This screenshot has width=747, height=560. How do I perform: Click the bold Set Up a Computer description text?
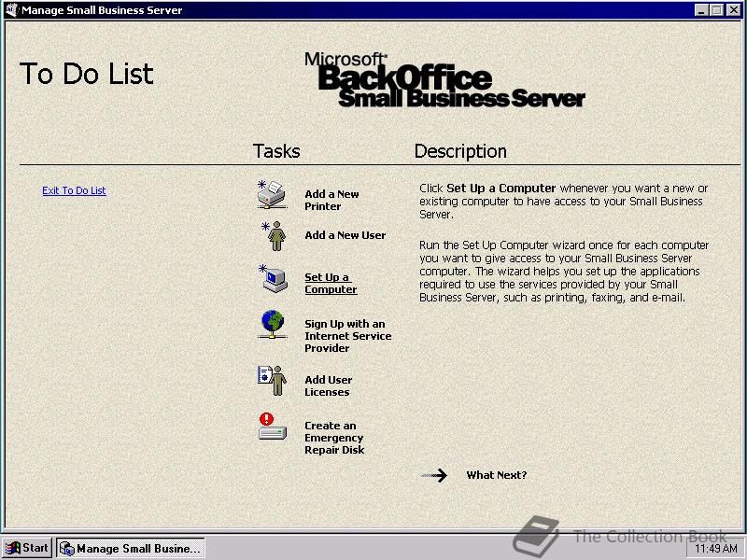coord(501,189)
